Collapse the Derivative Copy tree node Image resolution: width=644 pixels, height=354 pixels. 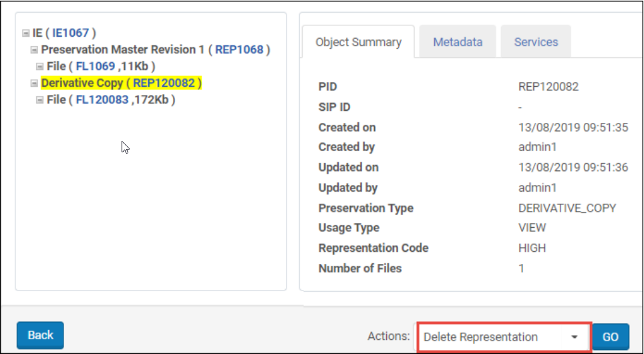coord(34,83)
